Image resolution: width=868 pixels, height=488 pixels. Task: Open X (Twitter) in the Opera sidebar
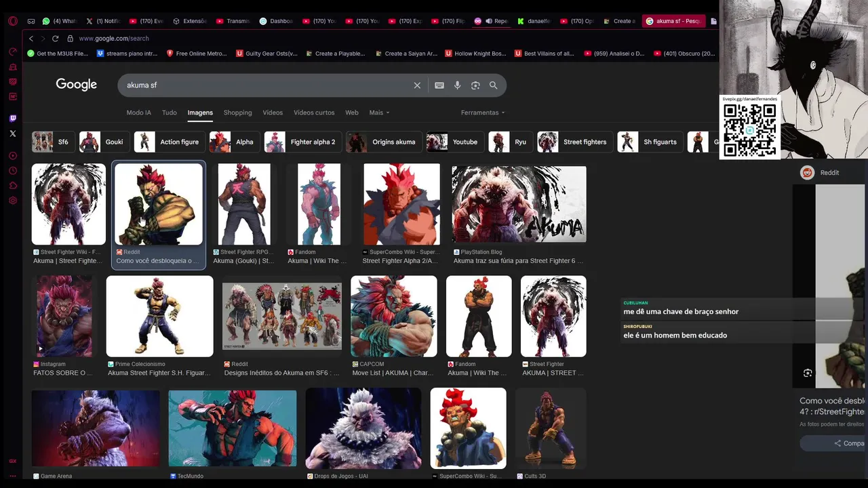(12, 134)
